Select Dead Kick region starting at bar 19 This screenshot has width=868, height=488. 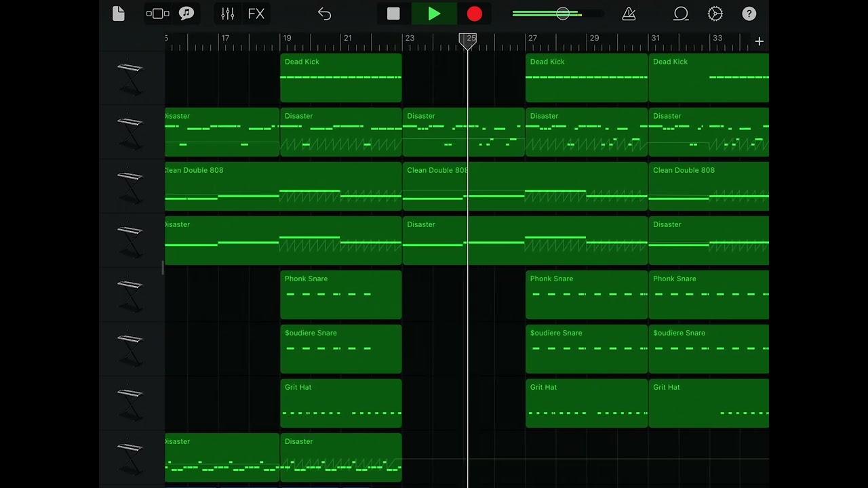(x=341, y=78)
